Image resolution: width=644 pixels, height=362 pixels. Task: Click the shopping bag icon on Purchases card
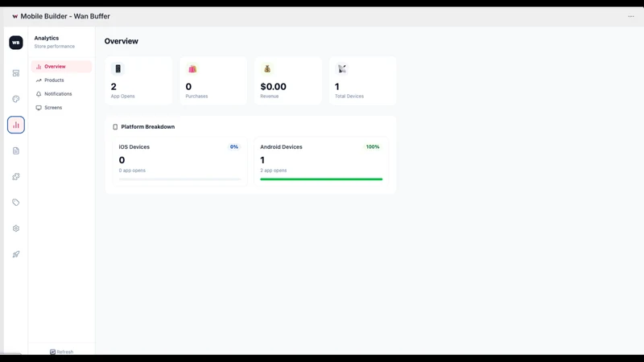[x=192, y=68]
